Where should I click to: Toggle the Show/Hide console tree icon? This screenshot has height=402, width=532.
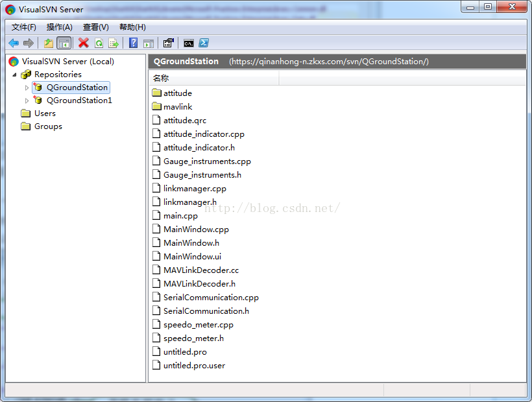[x=64, y=43]
